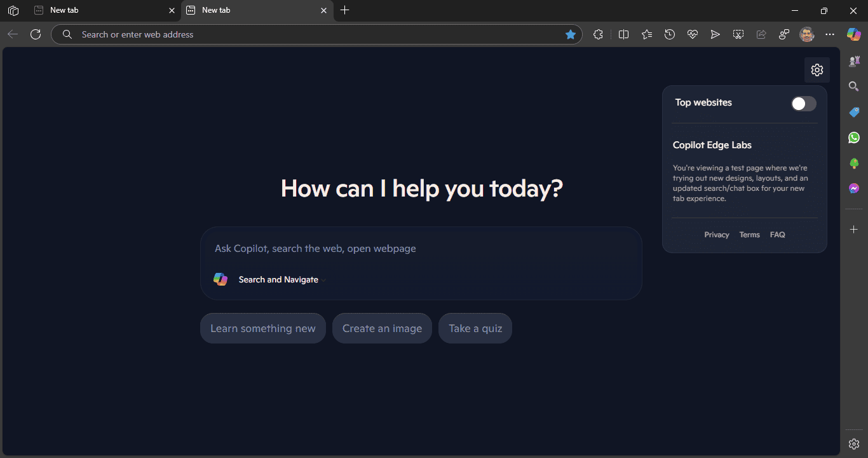This screenshot has width=868, height=458.
Task: Go back to the previous page
Action: pos(13,34)
